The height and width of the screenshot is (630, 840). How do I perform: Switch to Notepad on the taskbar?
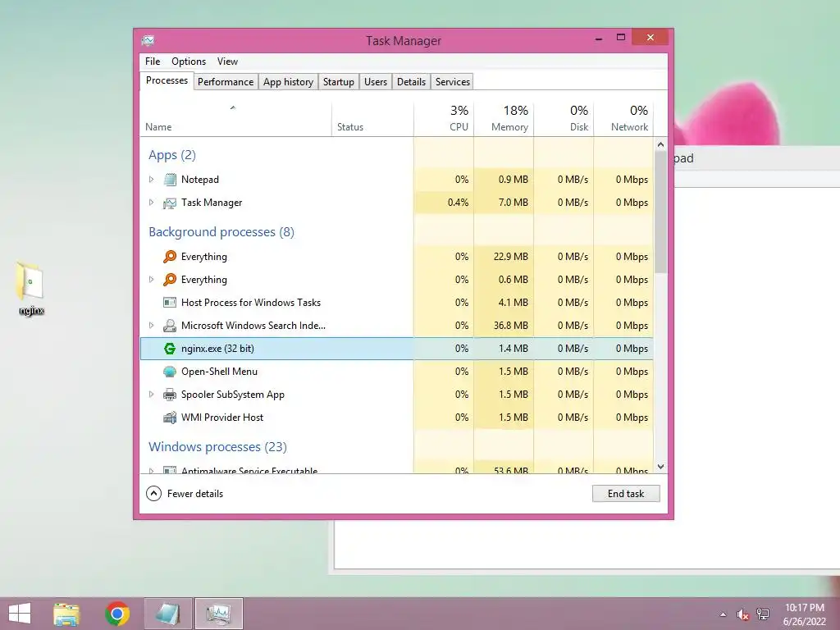click(x=167, y=614)
